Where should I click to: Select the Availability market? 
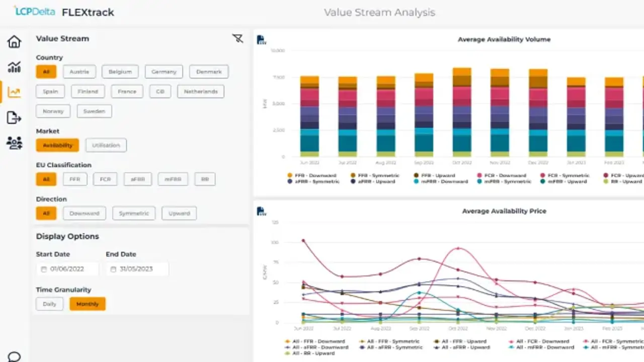(x=57, y=145)
